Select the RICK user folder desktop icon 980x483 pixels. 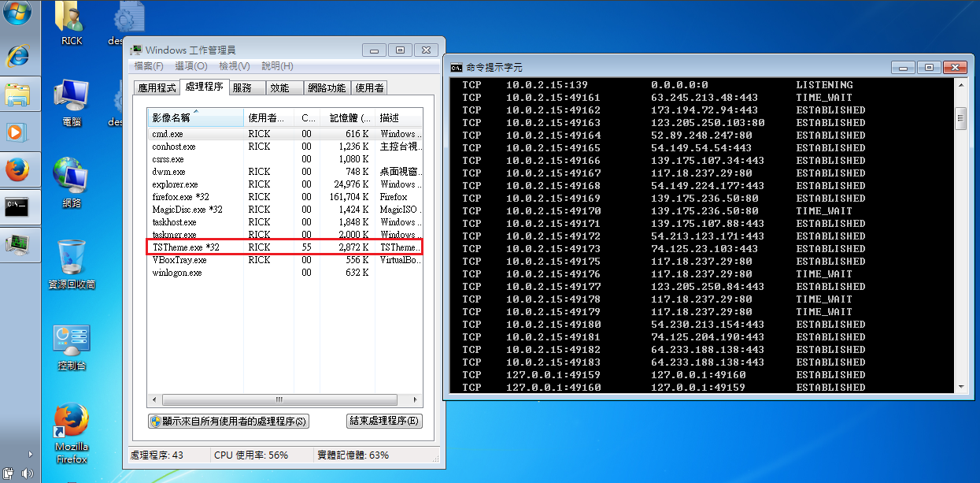coord(71,23)
